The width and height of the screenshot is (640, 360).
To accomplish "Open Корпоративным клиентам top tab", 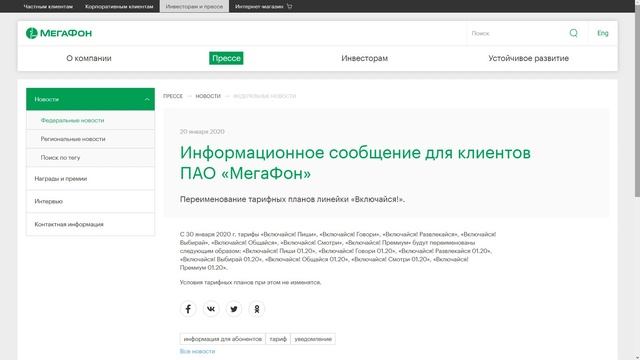I will 119,7.
